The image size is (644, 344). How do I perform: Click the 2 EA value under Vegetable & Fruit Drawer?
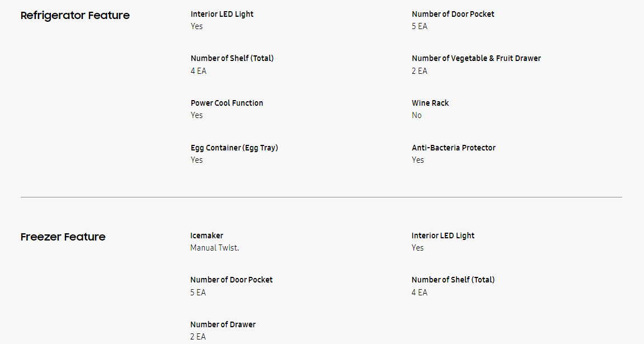click(x=419, y=71)
